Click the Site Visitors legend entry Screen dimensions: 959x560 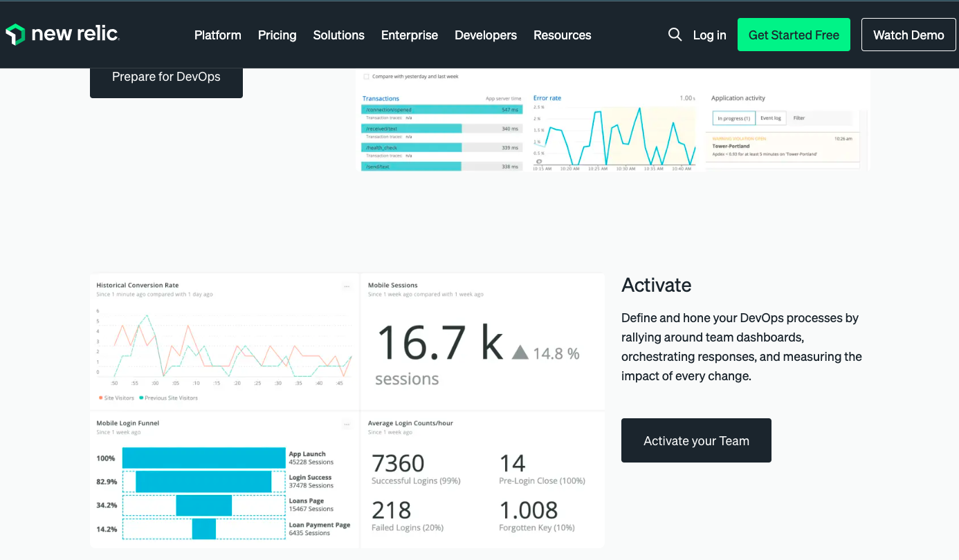[116, 398]
